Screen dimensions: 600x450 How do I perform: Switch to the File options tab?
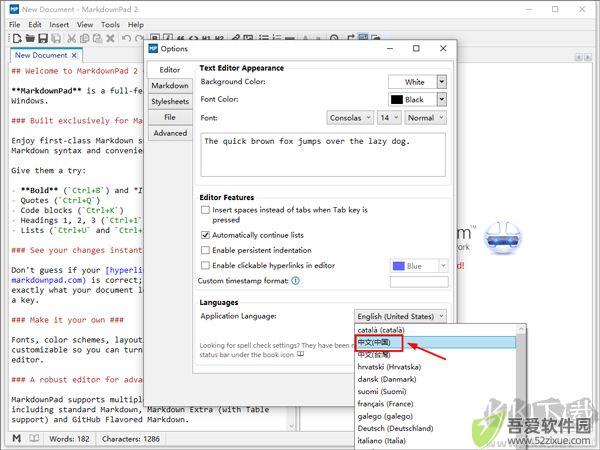(x=170, y=117)
